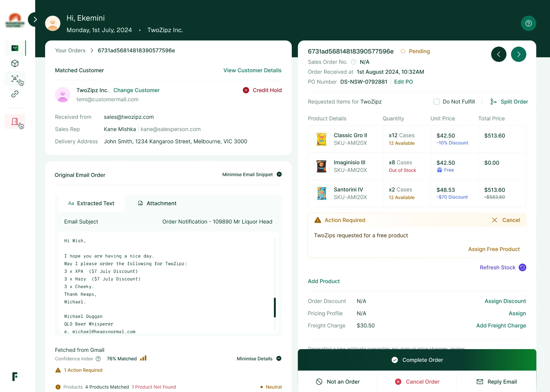Open the link integrations sidebar icon
Image resolution: width=550 pixels, height=392 pixels.
[x=15, y=94]
